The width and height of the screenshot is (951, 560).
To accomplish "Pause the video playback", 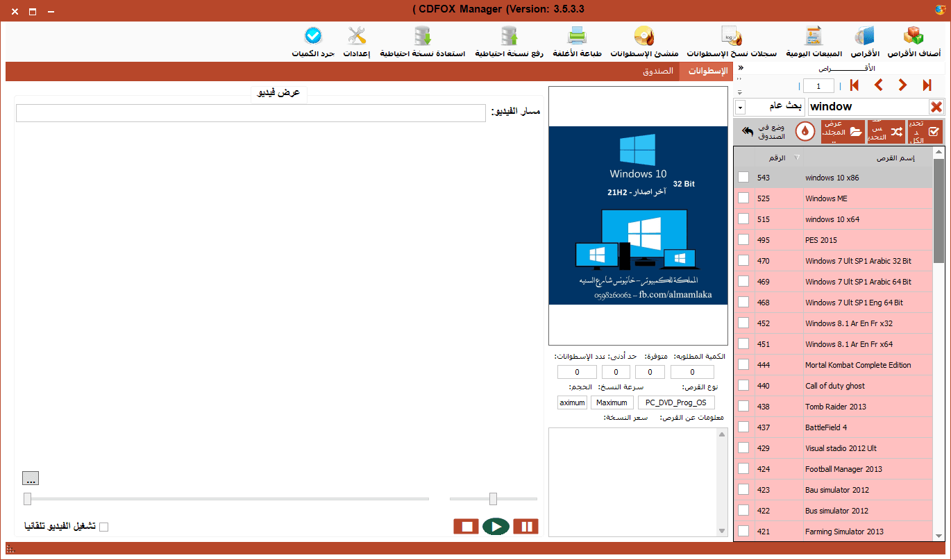I will click(x=526, y=527).
